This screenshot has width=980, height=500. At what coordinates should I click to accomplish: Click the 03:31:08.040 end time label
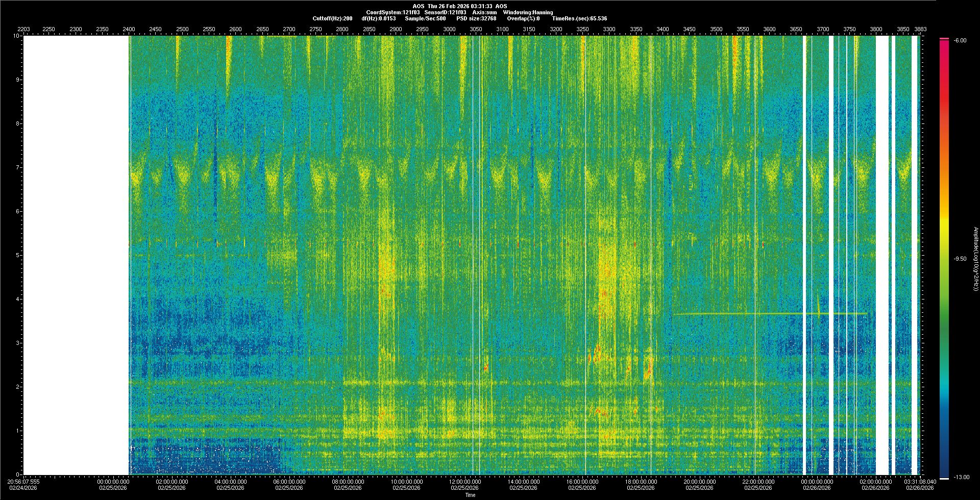tap(920, 482)
